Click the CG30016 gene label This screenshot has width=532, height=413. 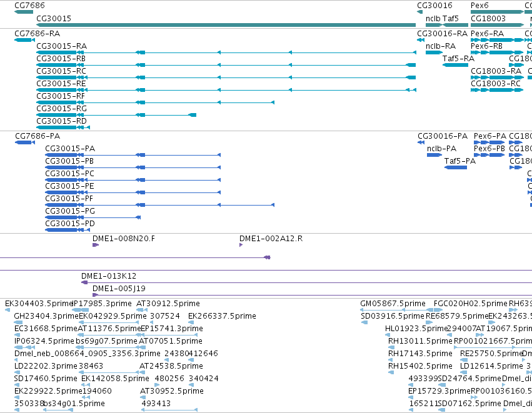pos(434,6)
